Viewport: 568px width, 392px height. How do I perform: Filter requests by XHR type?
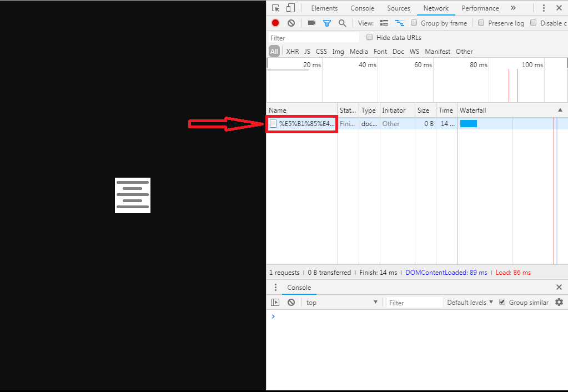[292, 51]
